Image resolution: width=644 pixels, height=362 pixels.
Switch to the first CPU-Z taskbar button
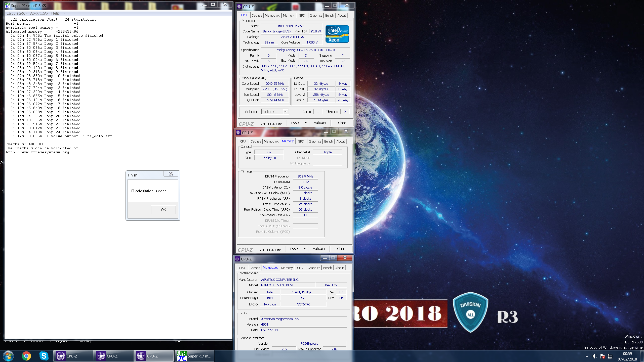73,356
